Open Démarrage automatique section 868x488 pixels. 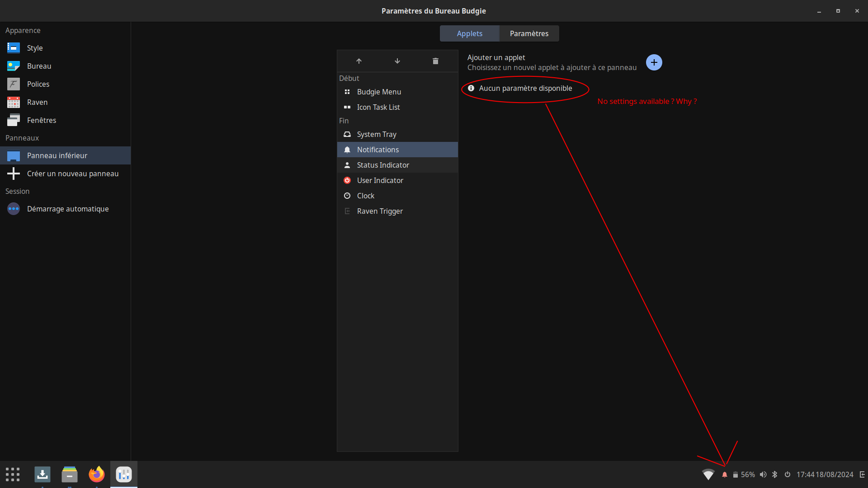point(68,209)
